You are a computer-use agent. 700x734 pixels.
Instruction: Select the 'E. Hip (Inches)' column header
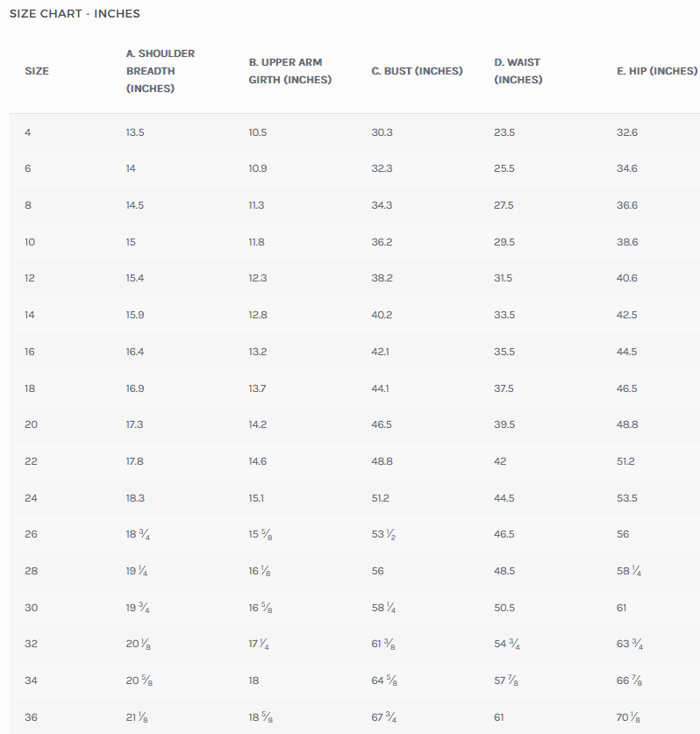click(657, 71)
